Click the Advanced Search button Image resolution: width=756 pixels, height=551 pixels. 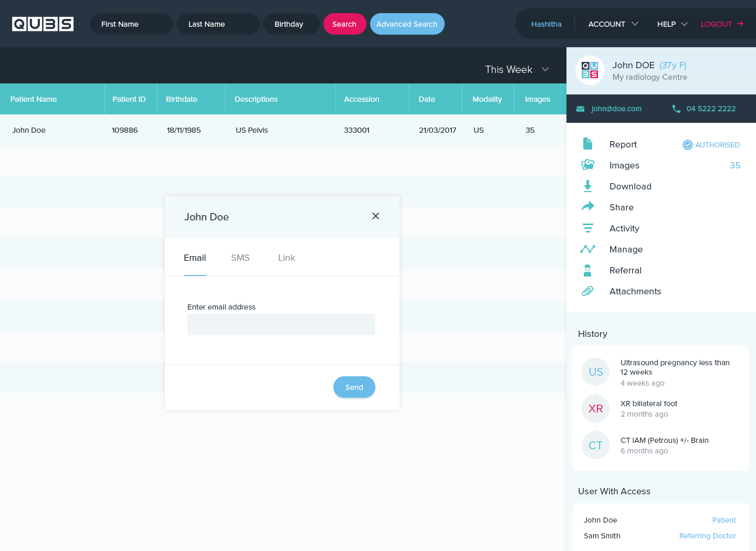click(407, 24)
